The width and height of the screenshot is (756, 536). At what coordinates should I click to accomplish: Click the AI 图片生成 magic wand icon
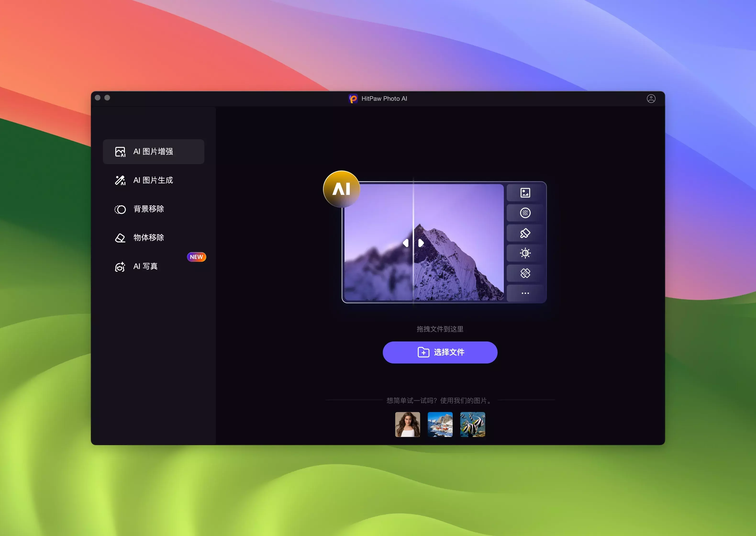coord(120,180)
